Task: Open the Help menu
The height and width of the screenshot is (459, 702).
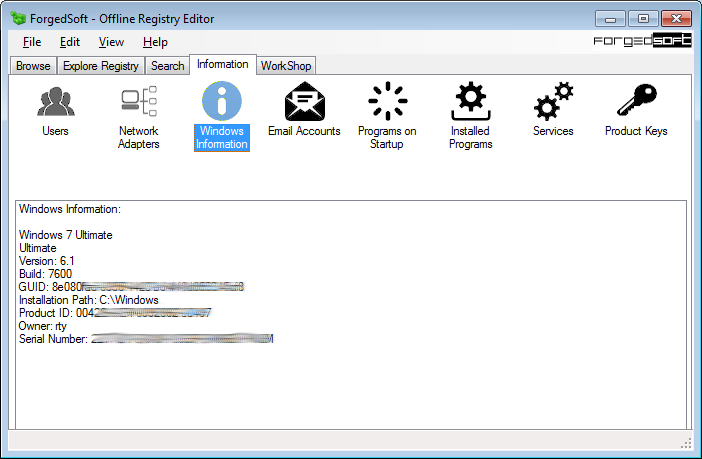Action: point(155,42)
